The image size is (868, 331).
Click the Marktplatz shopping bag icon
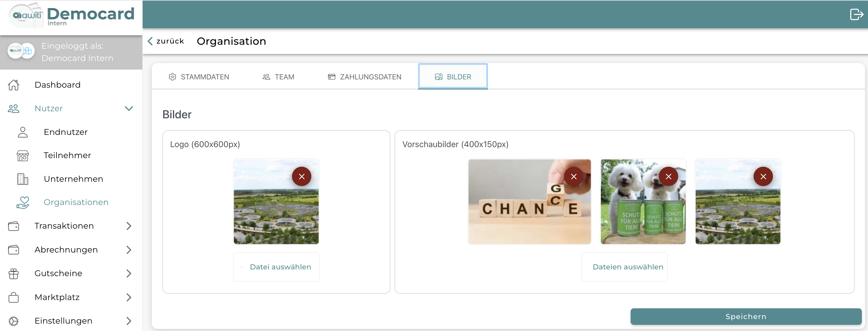tap(13, 297)
